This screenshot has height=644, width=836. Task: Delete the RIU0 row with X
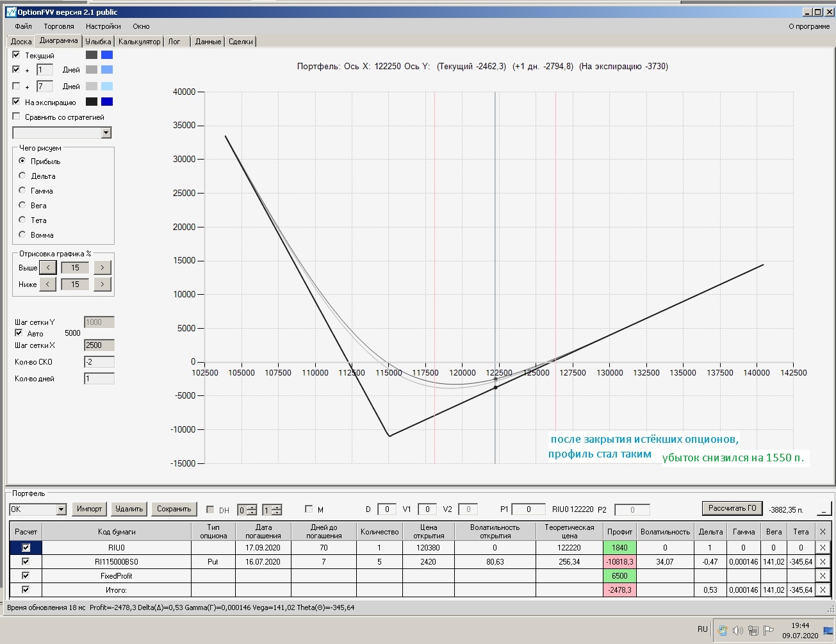tap(823, 548)
